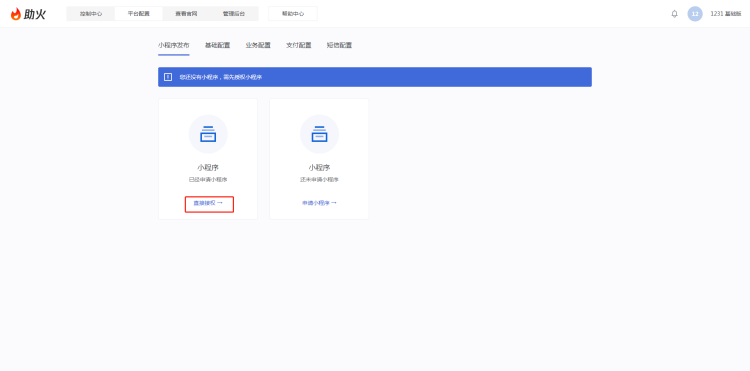Open the 帮助中心 button
Image resolution: width=750 pixels, height=371 pixels.
(293, 14)
